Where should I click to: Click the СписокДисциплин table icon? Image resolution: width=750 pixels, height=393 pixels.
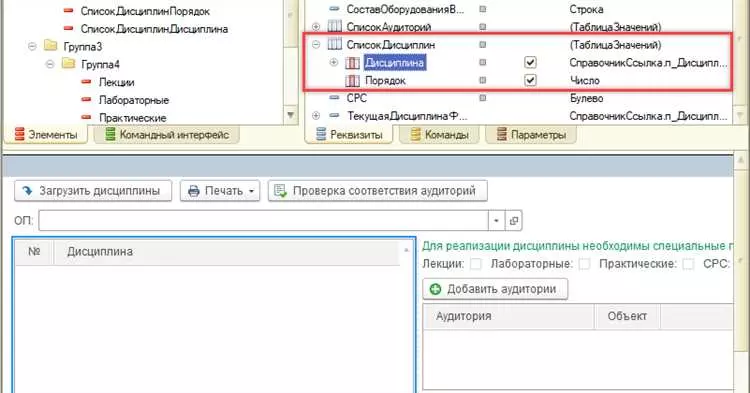tap(334, 44)
